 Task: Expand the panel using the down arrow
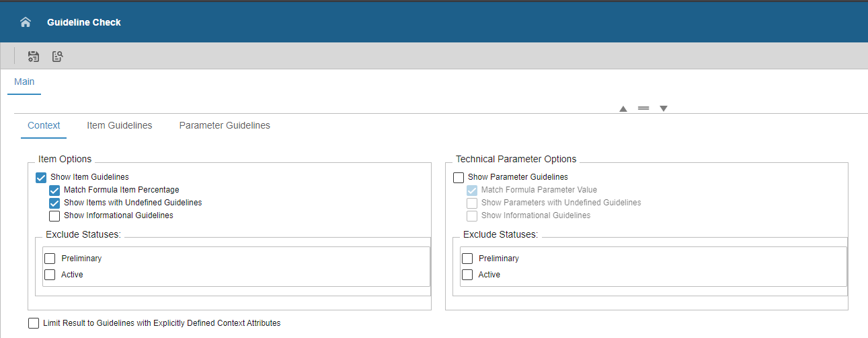tap(664, 108)
